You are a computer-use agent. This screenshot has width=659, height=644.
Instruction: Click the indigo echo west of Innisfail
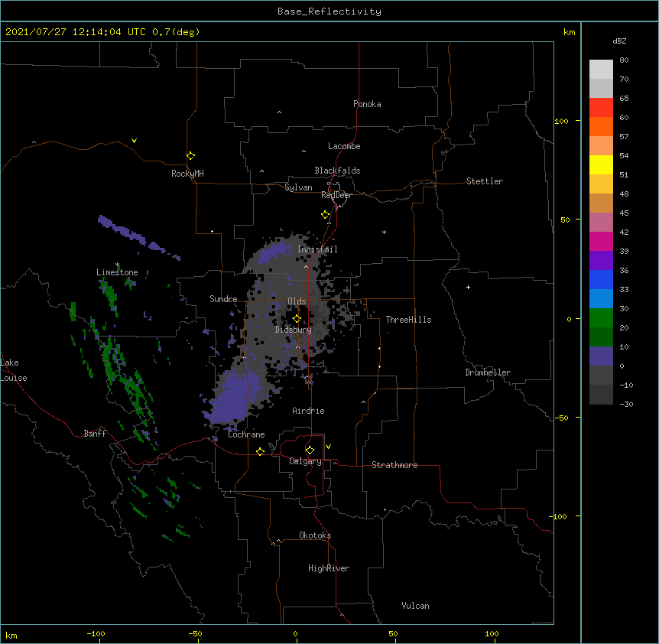point(272,253)
